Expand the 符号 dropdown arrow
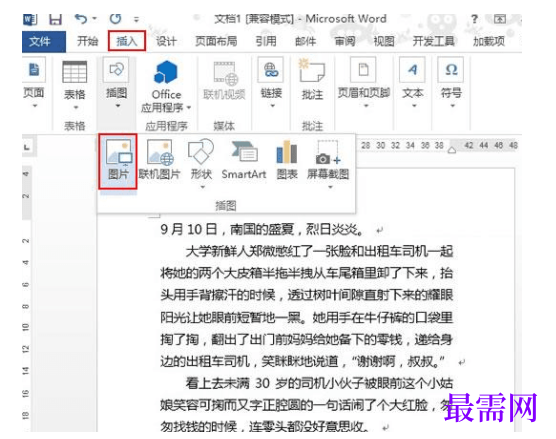556x439 pixels. (452, 105)
